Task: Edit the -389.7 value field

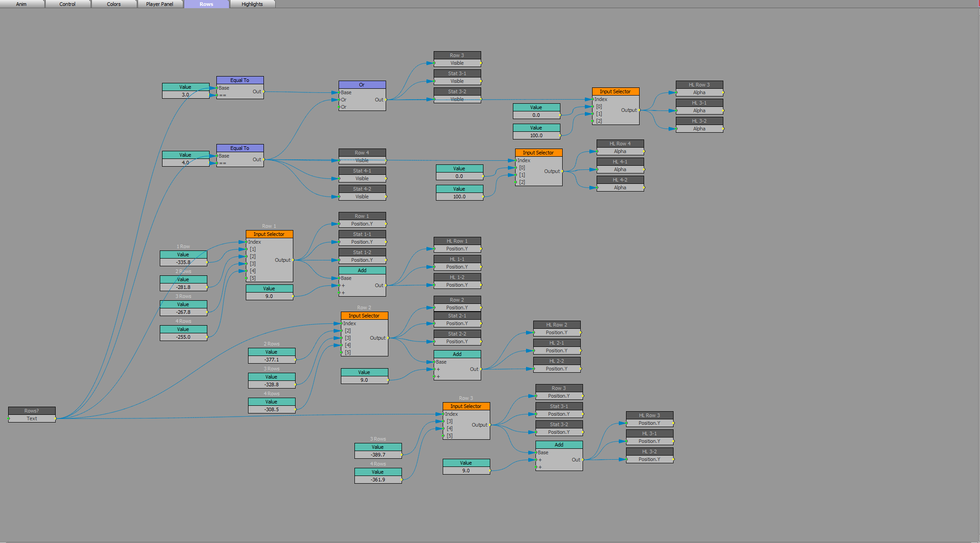Action: point(378,455)
